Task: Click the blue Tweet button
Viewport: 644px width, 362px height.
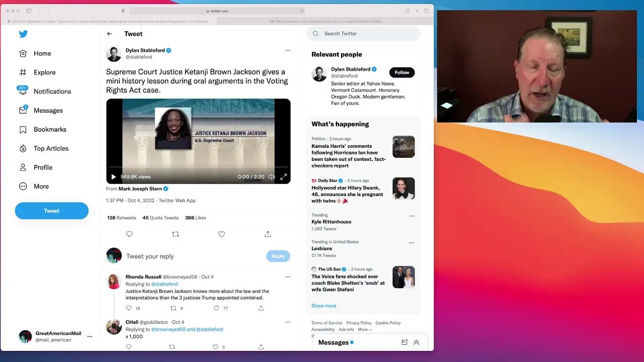Action: [51, 211]
